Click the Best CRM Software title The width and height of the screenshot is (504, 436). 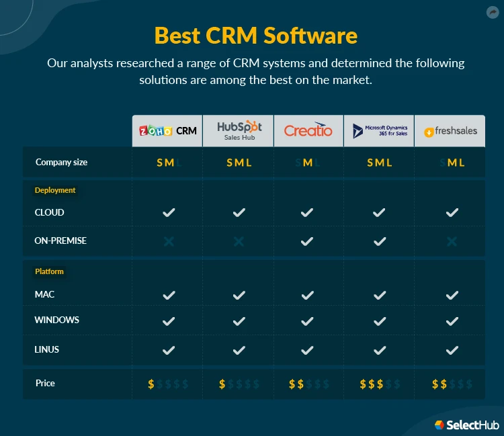pos(256,36)
